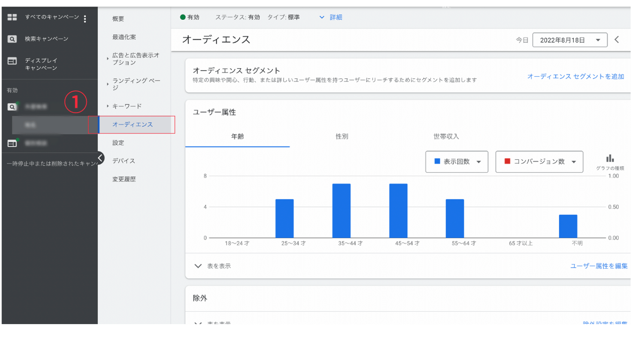Viewport: 644px width, 338px height.
Task: Open the 2022年8月18日 date picker dropdown
Action: [569, 40]
